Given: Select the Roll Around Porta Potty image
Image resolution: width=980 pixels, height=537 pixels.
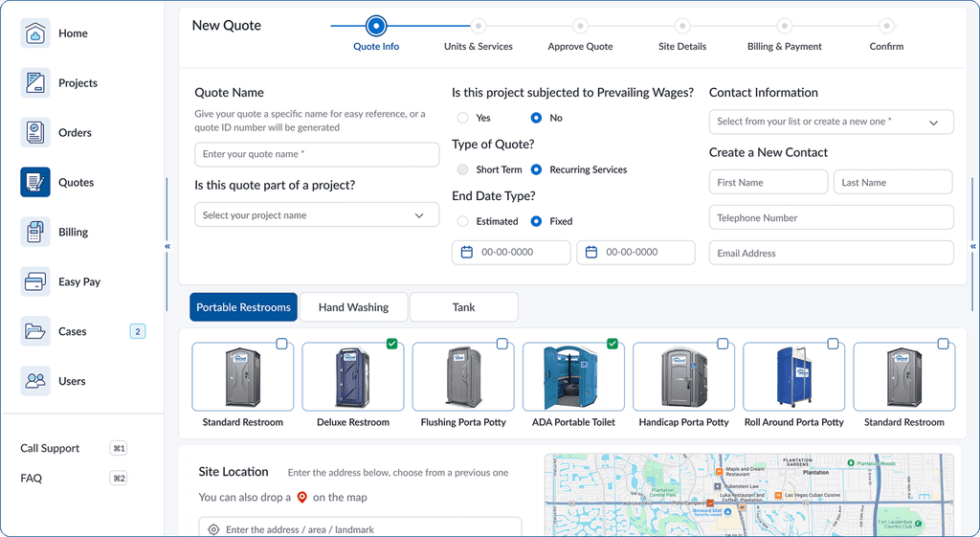Looking at the screenshot, I should pyautogui.click(x=793, y=377).
